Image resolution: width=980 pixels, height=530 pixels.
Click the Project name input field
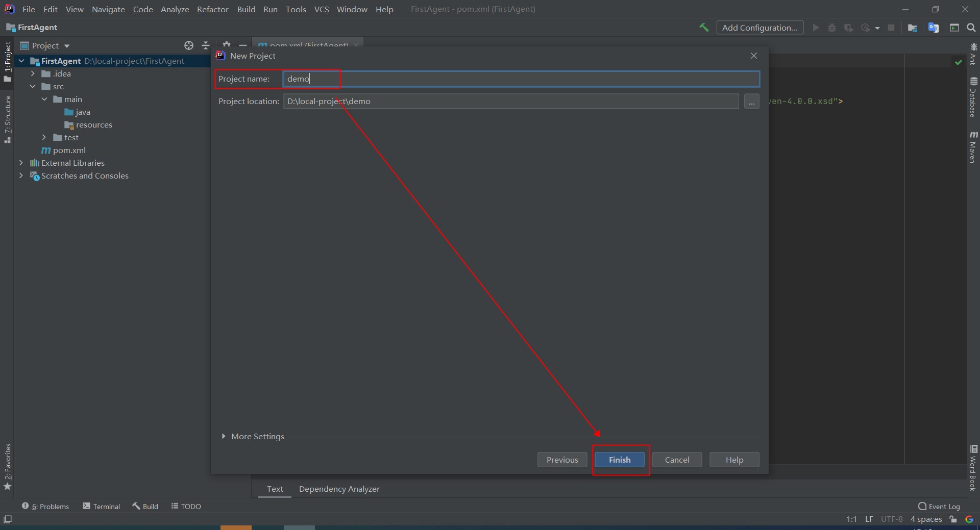point(521,79)
